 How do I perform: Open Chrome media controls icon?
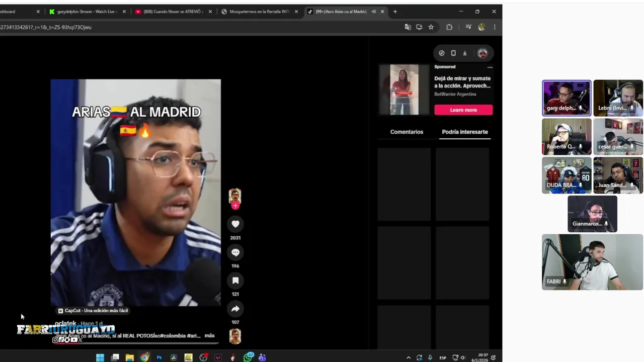click(468, 27)
